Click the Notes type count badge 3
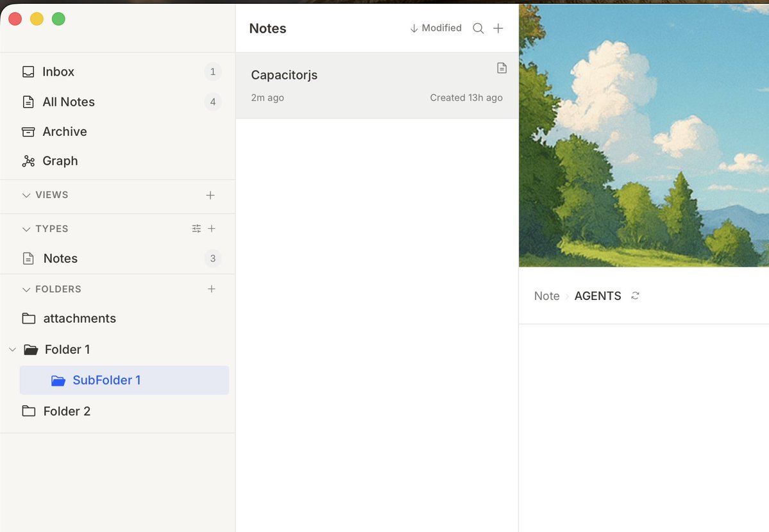 click(x=213, y=258)
